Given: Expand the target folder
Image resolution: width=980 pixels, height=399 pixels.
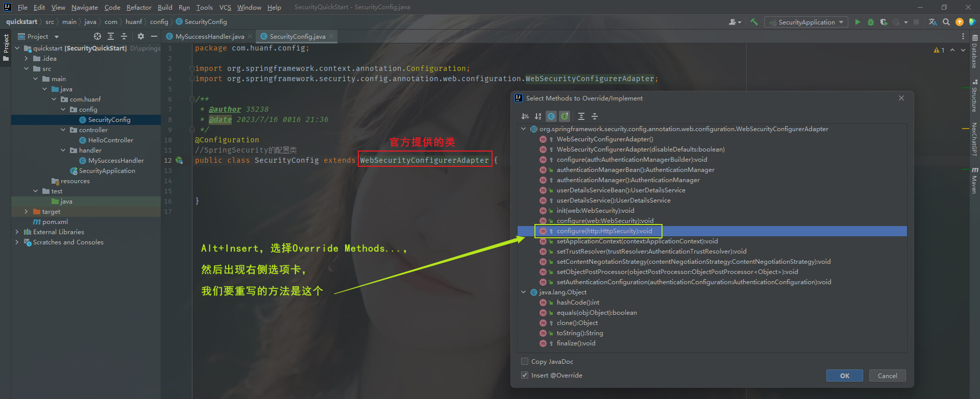Looking at the screenshot, I should pyautogui.click(x=26, y=211).
